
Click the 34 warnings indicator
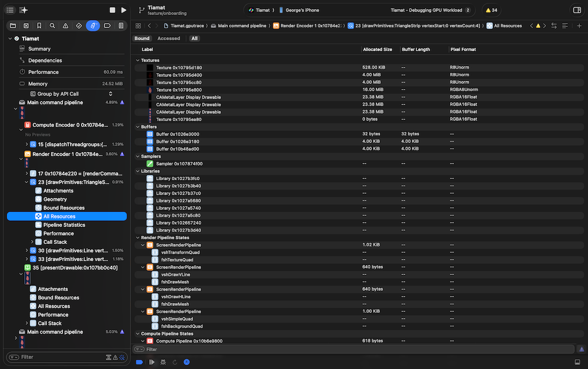[x=492, y=10]
